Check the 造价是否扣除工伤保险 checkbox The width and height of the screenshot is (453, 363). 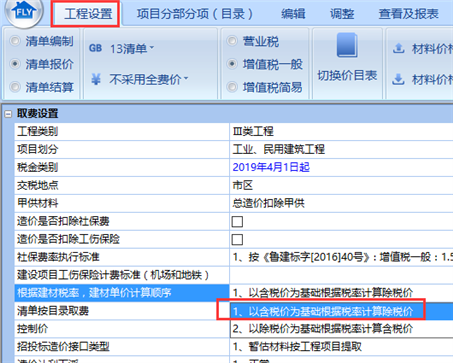tap(237, 239)
